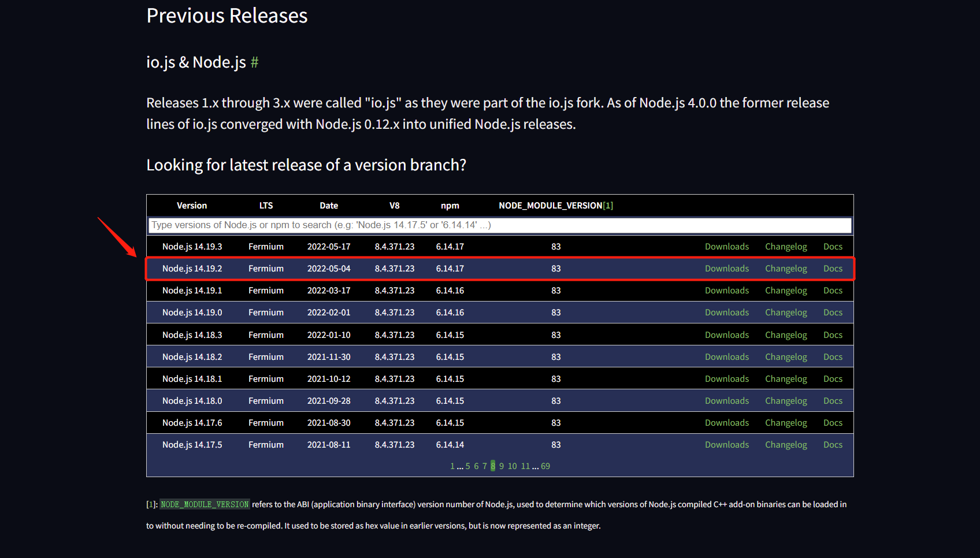This screenshot has height=558, width=980.
Task: Jump to last page 69
Action: (x=545, y=466)
